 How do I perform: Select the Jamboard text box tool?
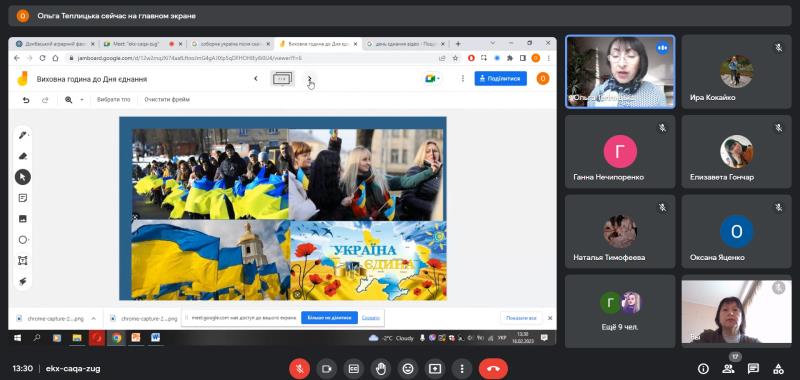tap(23, 261)
